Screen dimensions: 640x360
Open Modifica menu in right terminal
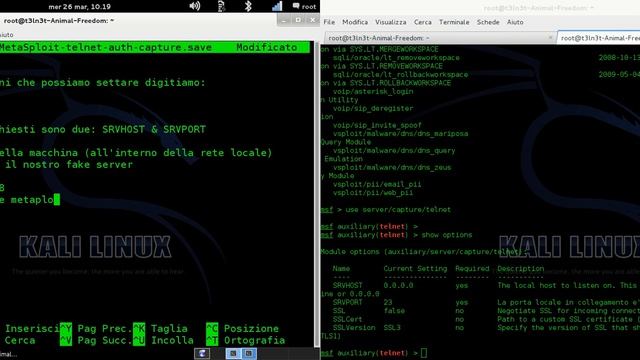click(x=355, y=22)
